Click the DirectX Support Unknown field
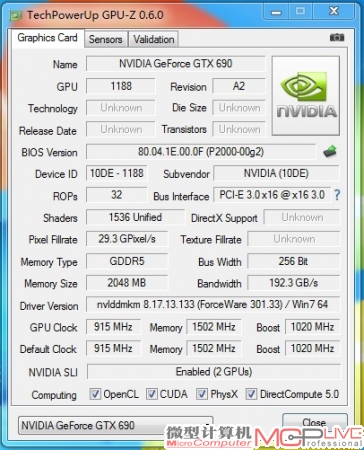364x450 pixels. point(302,217)
